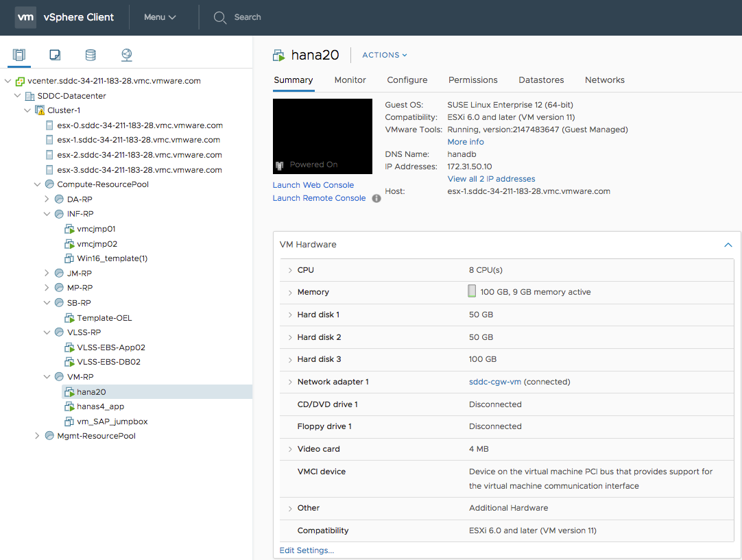The width and height of the screenshot is (742, 560).
Task: Open the ACTIONS dropdown for hana20
Action: pyautogui.click(x=384, y=55)
